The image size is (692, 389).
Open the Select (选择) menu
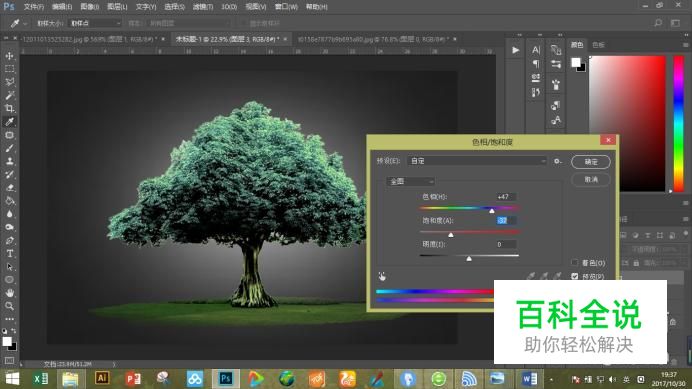click(174, 7)
